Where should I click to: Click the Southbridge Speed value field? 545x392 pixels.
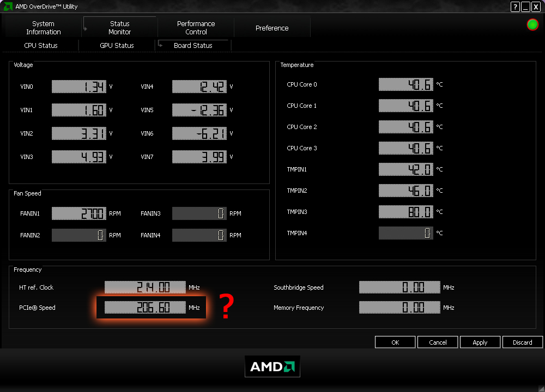pos(399,287)
